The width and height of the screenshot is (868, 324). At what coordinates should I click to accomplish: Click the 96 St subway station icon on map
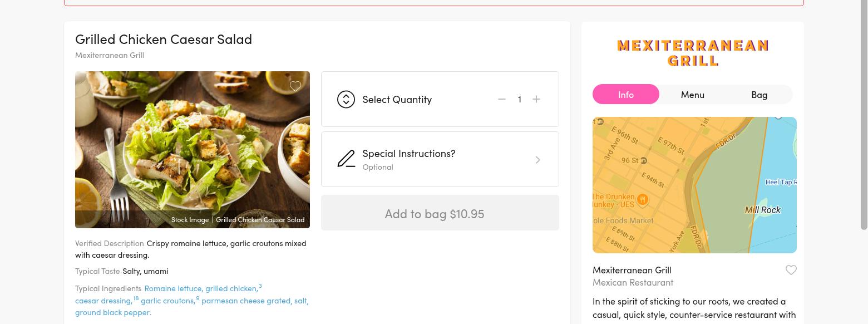(644, 160)
